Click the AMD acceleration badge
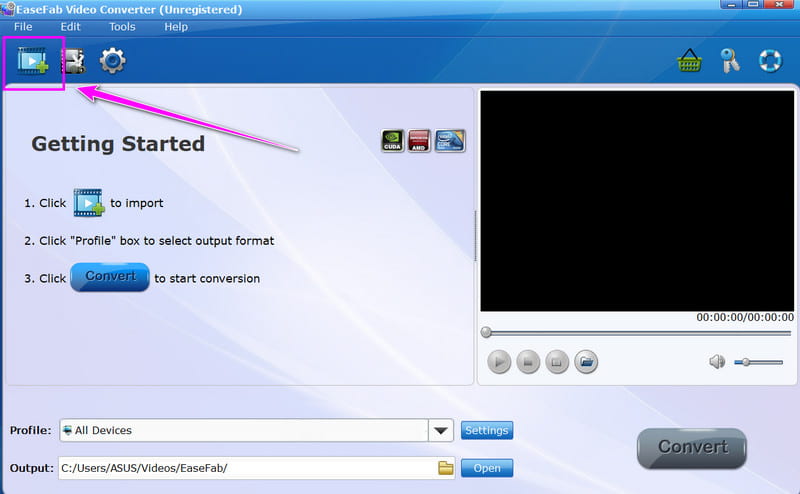 coord(419,141)
